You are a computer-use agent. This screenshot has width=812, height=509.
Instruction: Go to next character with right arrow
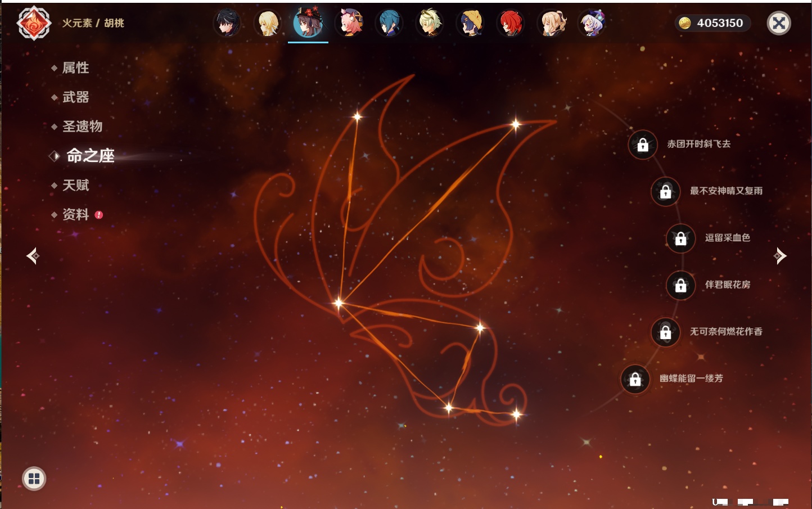click(x=780, y=256)
